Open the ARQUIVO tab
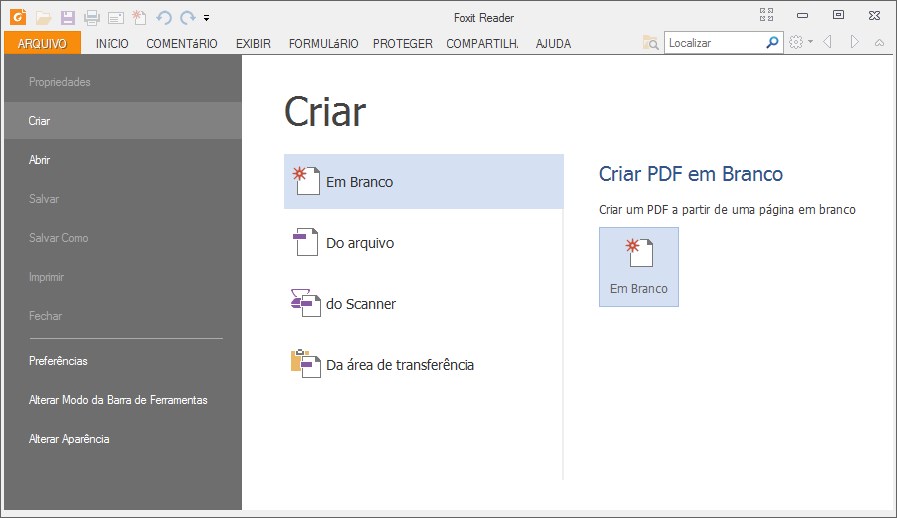The height and width of the screenshot is (518, 897). (42, 44)
